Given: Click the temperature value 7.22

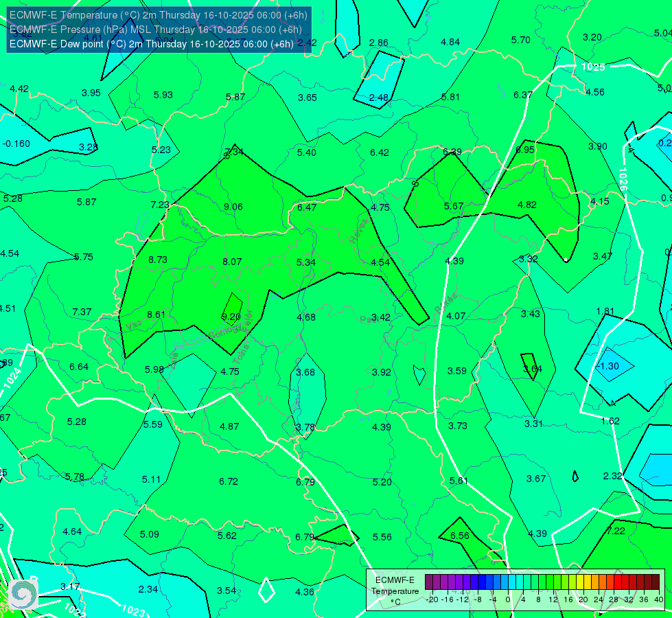Looking at the screenshot, I should pyautogui.click(x=616, y=531).
